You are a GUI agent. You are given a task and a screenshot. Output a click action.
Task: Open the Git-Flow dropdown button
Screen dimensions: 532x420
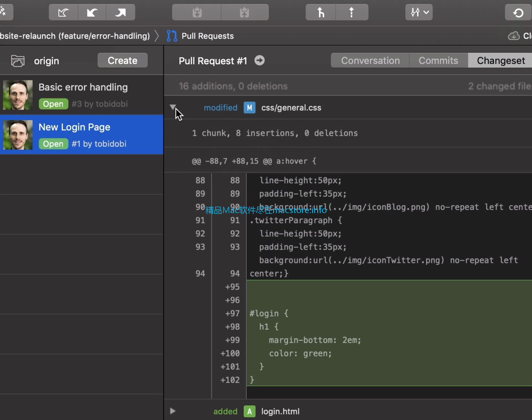point(419,12)
